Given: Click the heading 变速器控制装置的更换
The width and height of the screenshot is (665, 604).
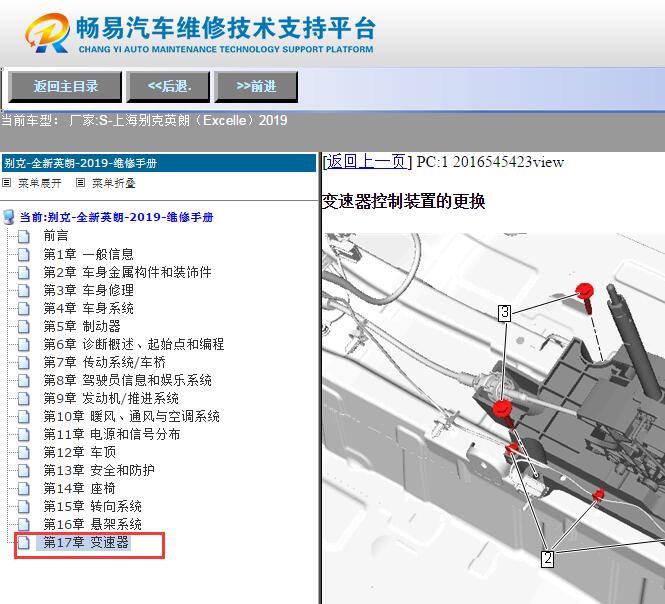Looking at the screenshot, I should point(403,201).
